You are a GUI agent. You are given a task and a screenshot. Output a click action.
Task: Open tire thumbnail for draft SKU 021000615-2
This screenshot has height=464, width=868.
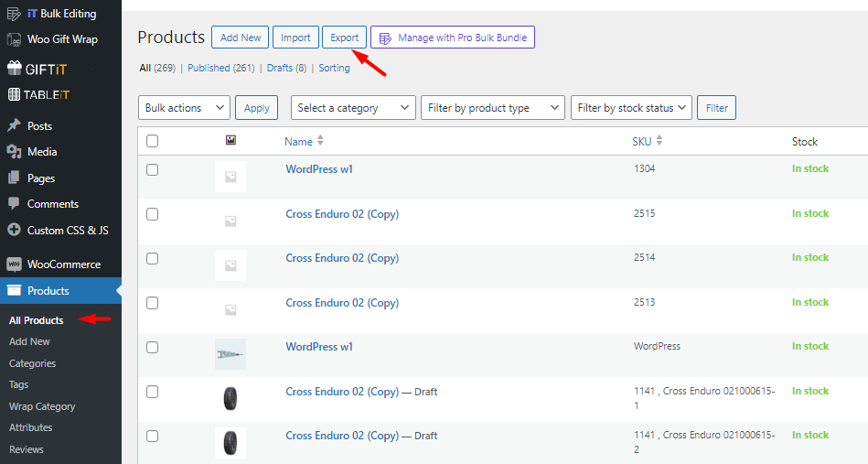[230, 442]
